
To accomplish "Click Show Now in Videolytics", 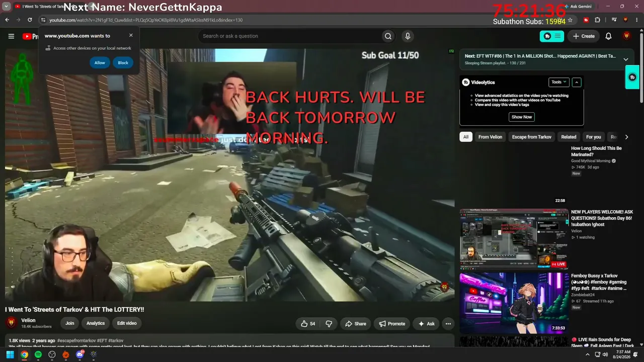I will point(522,117).
